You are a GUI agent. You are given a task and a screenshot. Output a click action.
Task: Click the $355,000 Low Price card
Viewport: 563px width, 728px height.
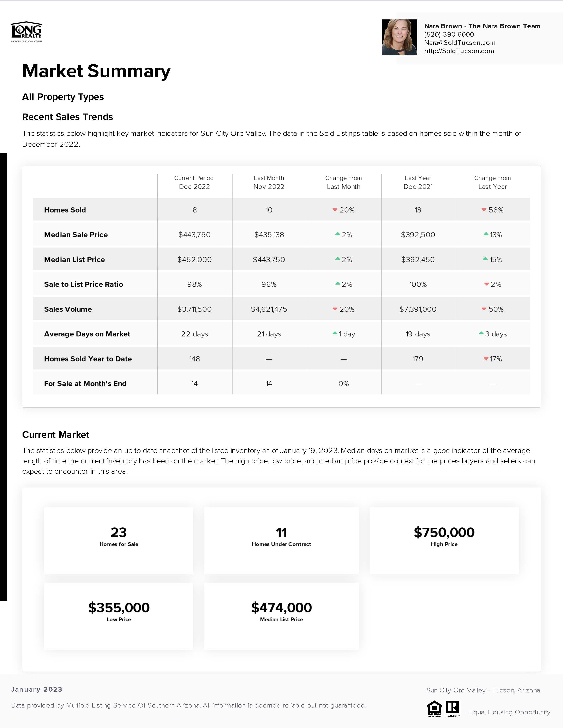click(119, 616)
